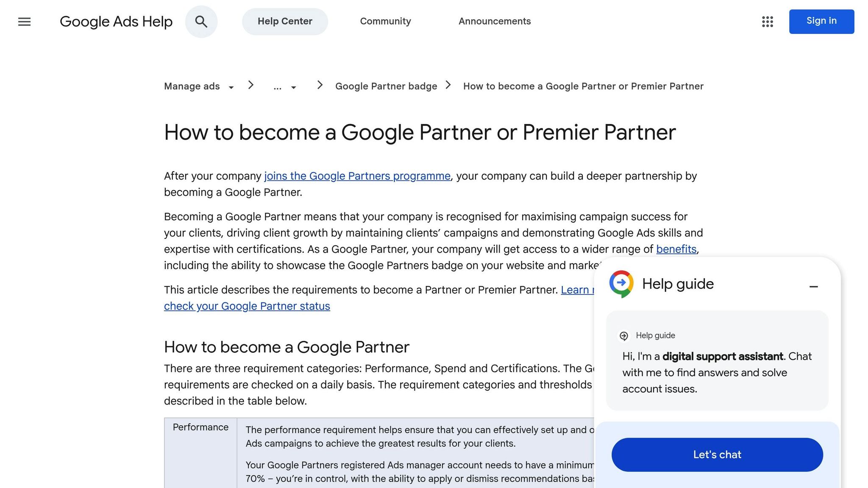
Task: Minimize the Help guide chat panel
Action: point(814,287)
